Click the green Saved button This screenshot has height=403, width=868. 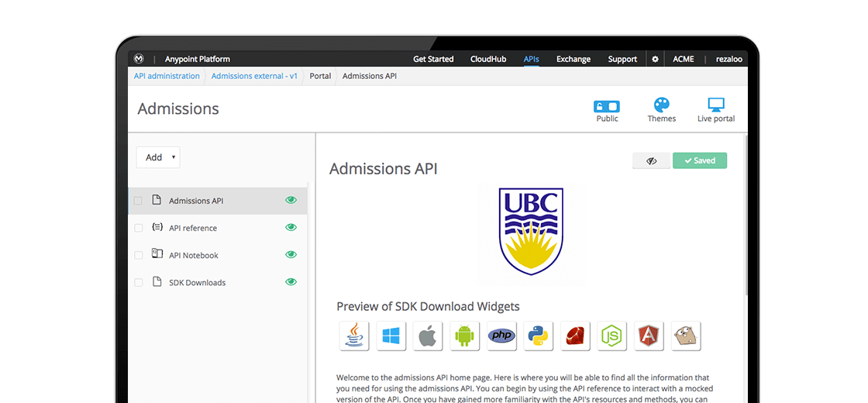700,160
